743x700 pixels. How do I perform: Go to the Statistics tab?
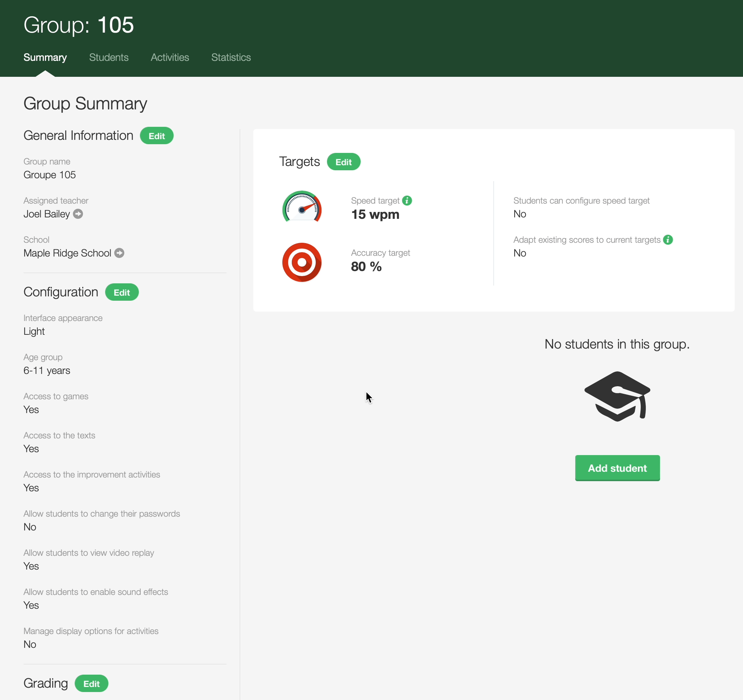point(231,57)
